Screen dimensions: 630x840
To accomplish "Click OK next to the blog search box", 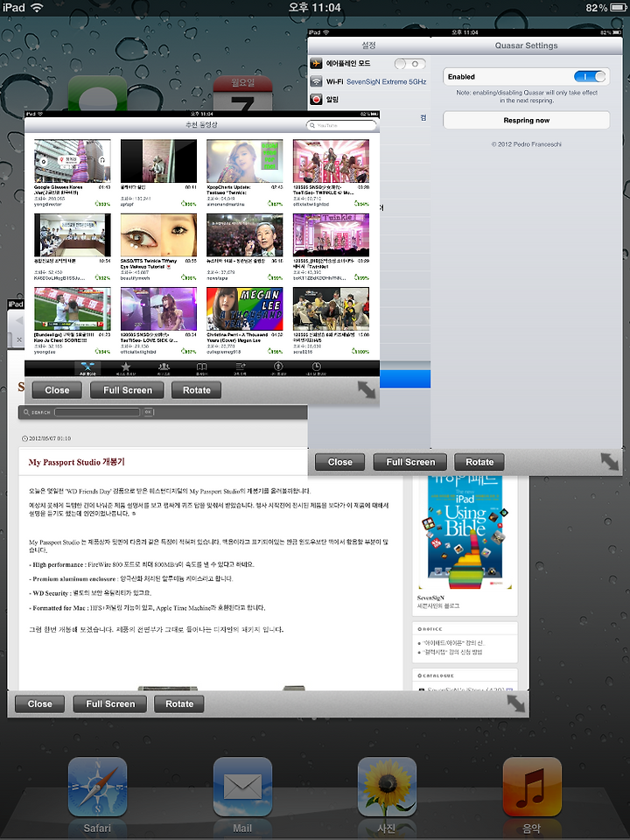I will tap(148, 412).
